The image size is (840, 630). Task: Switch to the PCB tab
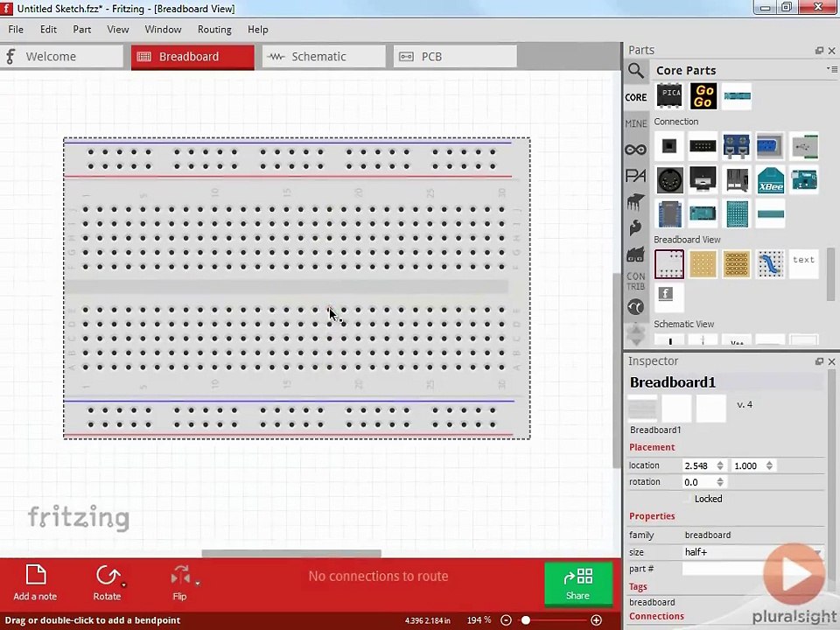pyautogui.click(x=455, y=56)
